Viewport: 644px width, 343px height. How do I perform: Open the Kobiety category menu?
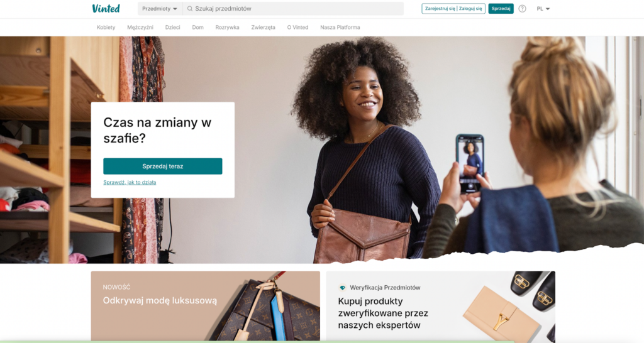[106, 28]
